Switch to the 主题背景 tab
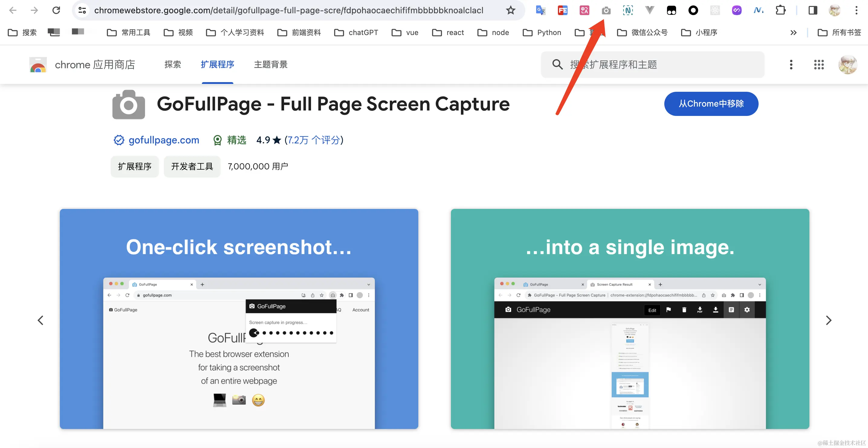868x448 pixels. click(270, 65)
